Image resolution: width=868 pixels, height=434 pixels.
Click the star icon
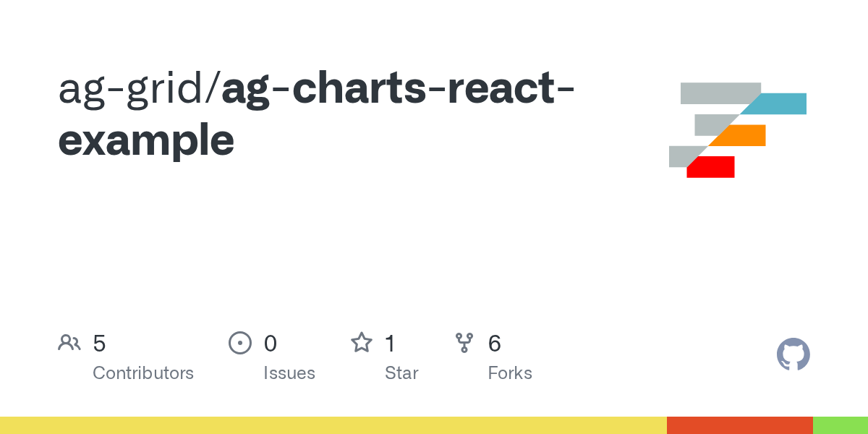[362, 342]
